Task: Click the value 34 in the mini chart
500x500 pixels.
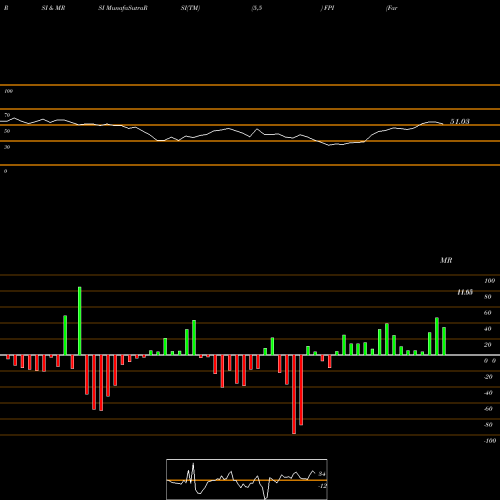Action: 322,474
